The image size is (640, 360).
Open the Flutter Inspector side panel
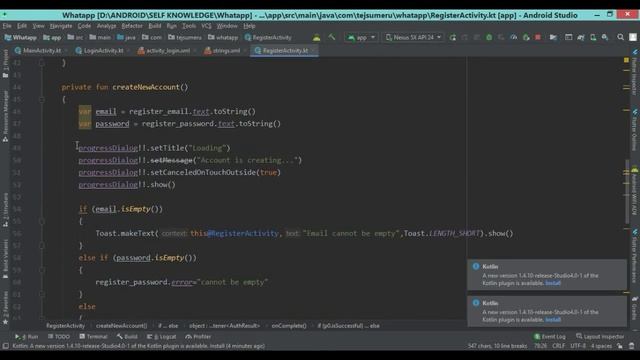(x=635, y=72)
